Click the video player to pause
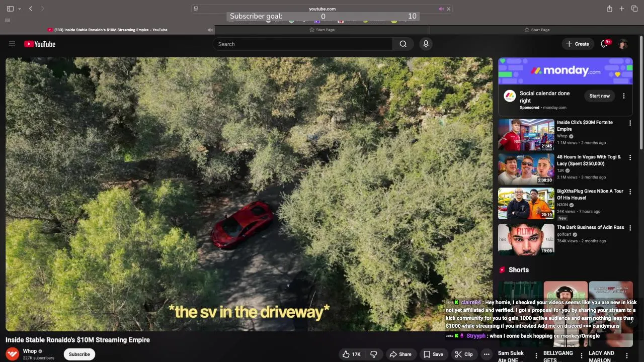The image size is (644, 362). coord(249,194)
